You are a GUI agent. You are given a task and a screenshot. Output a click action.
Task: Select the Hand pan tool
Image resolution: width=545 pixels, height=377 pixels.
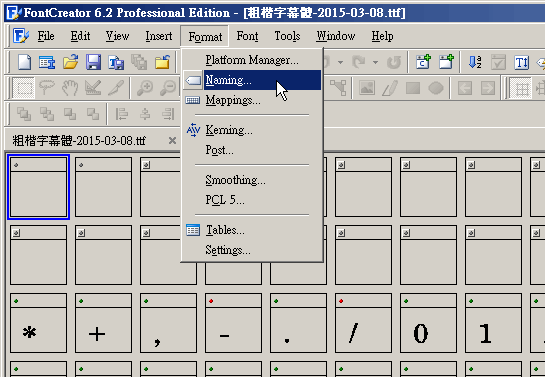point(70,88)
